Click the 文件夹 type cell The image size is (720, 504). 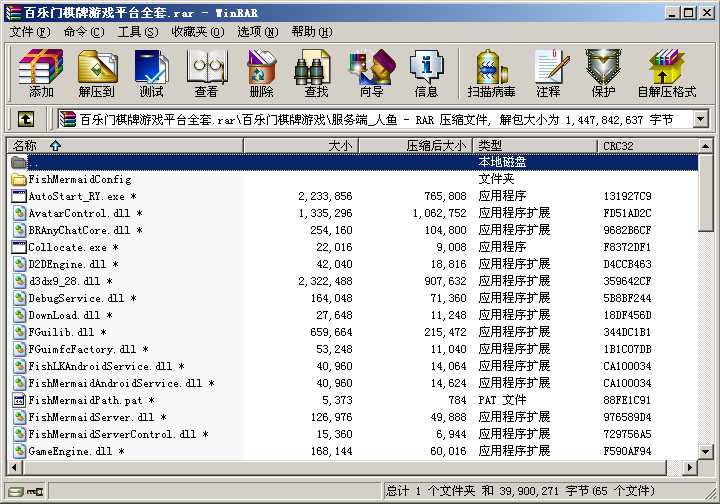[x=496, y=179]
